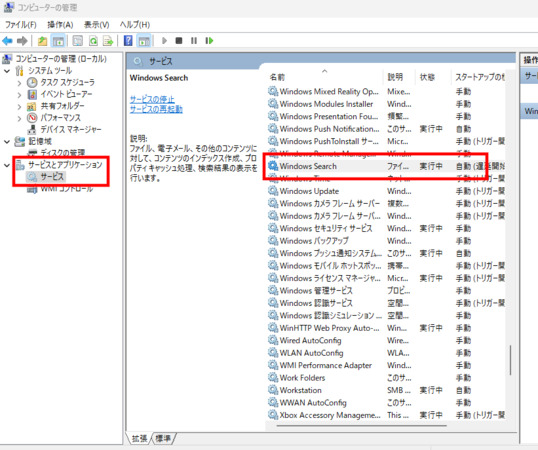Select the Windows Update service row
The height and width of the screenshot is (450, 538).
click(x=386, y=191)
